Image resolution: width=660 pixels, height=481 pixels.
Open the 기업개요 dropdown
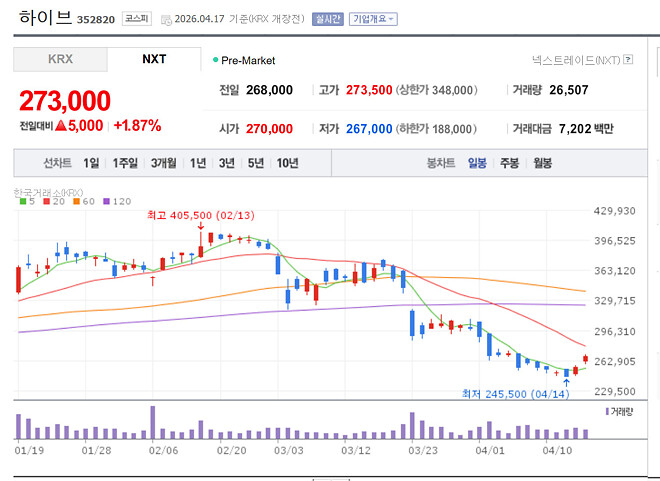[373, 19]
